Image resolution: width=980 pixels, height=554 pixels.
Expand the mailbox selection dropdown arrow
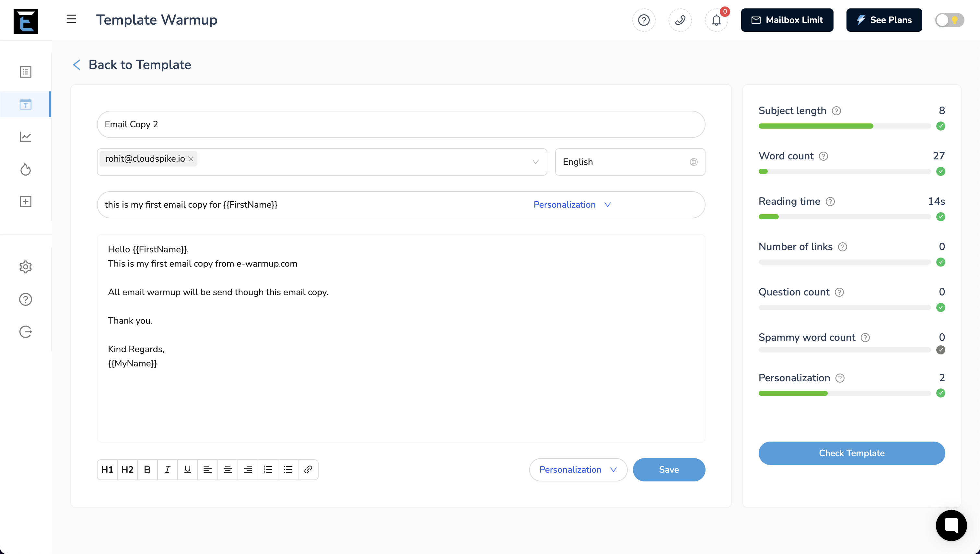[x=535, y=162]
